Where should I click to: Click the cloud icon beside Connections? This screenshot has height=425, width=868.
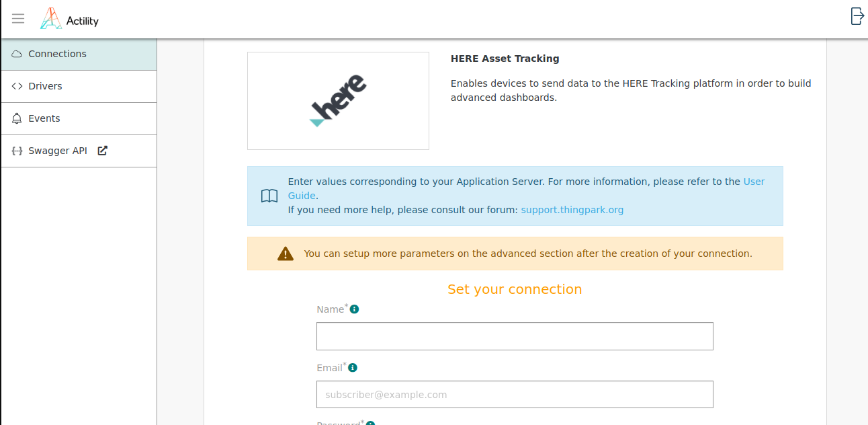(17, 54)
